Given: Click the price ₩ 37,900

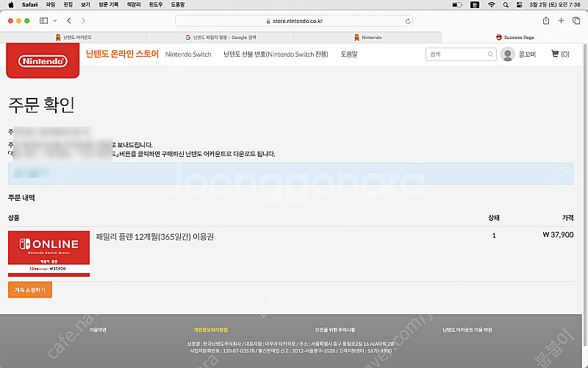Looking at the screenshot, I should coord(558,235).
